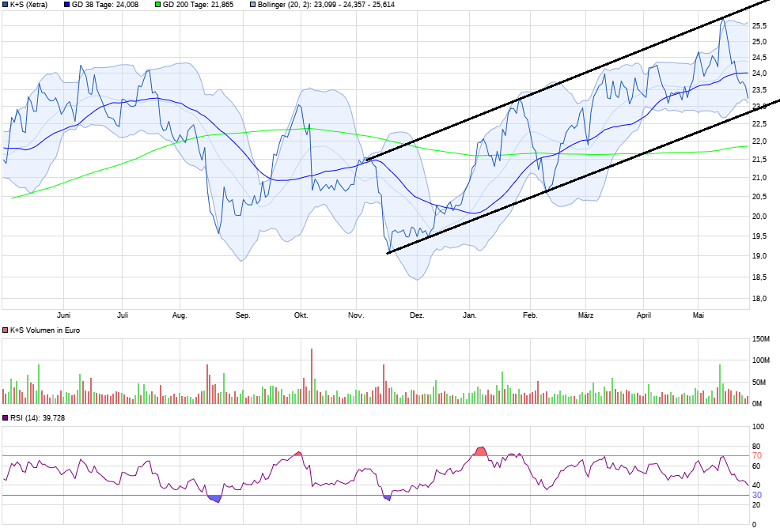780x532 pixels.
Task: Click the 24,0 price axis value
Action: pyautogui.click(x=759, y=74)
